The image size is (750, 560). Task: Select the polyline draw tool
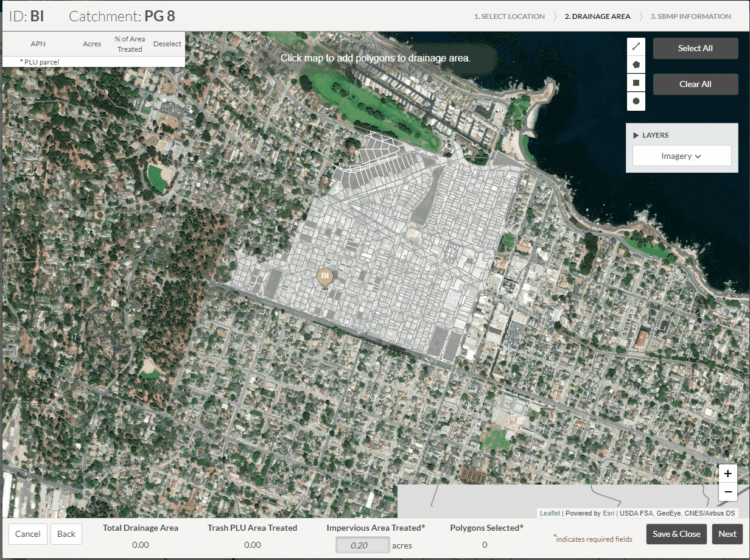click(x=636, y=46)
